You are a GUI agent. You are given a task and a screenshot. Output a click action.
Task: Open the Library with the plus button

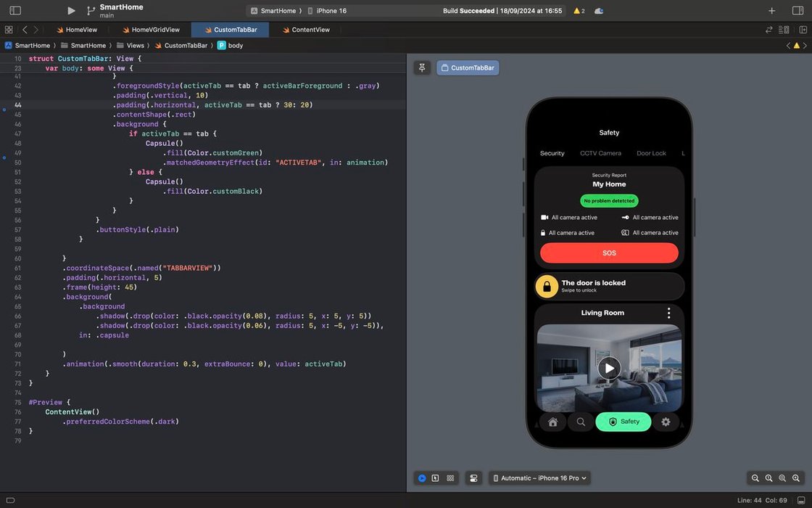(771, 10)
